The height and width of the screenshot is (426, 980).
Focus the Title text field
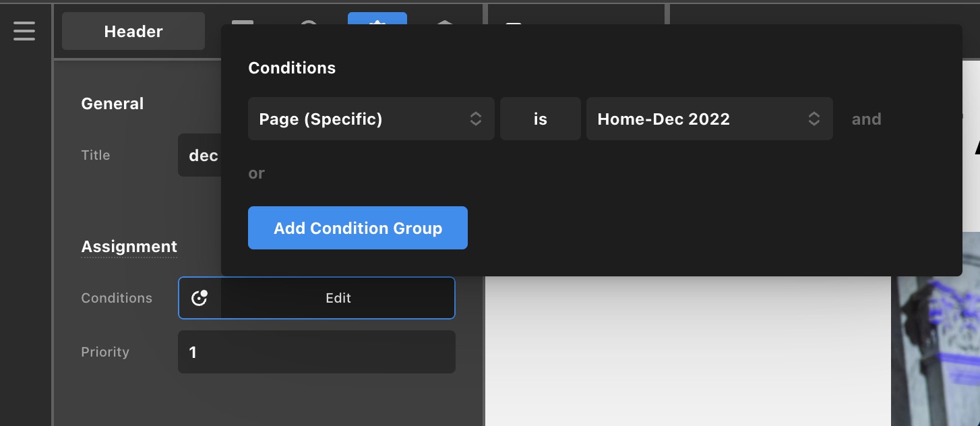click(199, 156)
